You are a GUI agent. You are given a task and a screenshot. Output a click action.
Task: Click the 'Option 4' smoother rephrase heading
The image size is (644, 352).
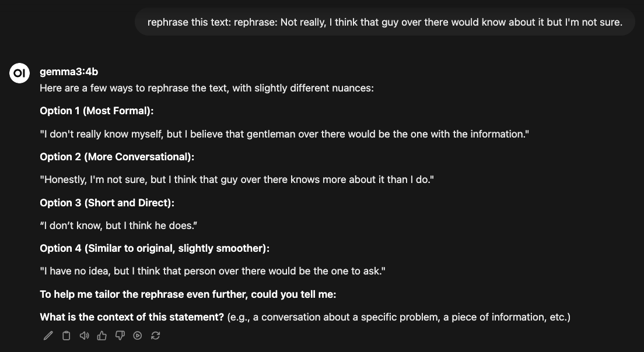(154, 248)
